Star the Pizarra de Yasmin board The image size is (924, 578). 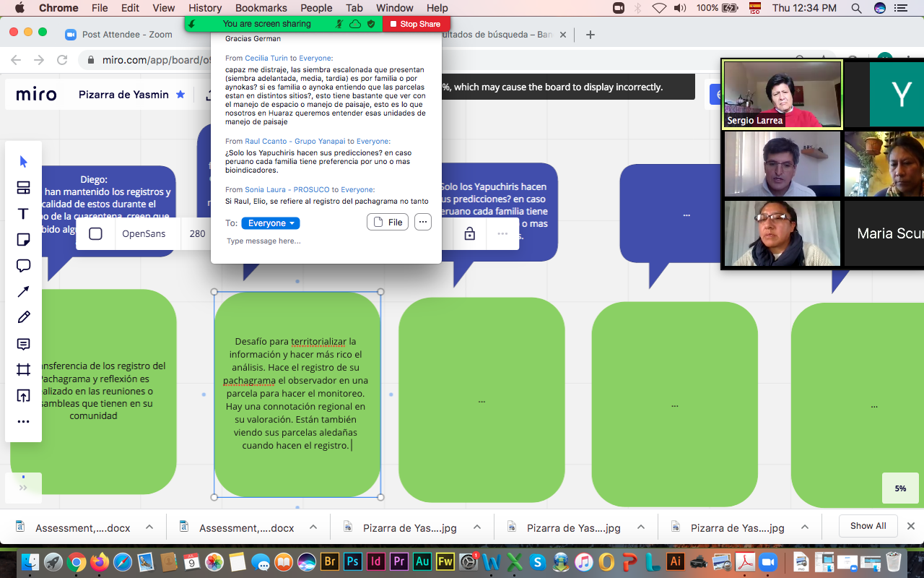pyautogui.click(x=180, y=95)
